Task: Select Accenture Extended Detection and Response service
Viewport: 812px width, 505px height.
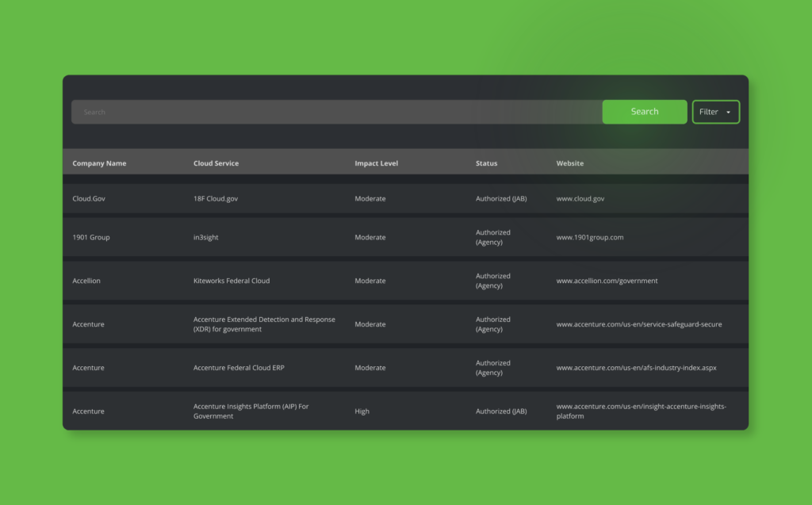Action: click(264, 324)
